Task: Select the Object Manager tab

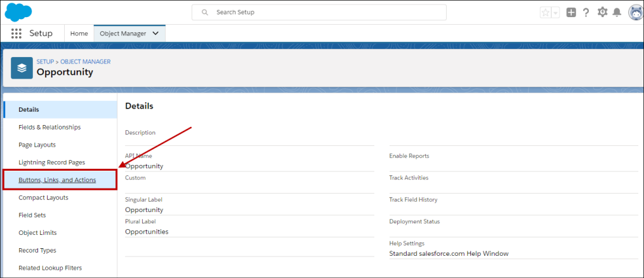Action: click(122, 34)
